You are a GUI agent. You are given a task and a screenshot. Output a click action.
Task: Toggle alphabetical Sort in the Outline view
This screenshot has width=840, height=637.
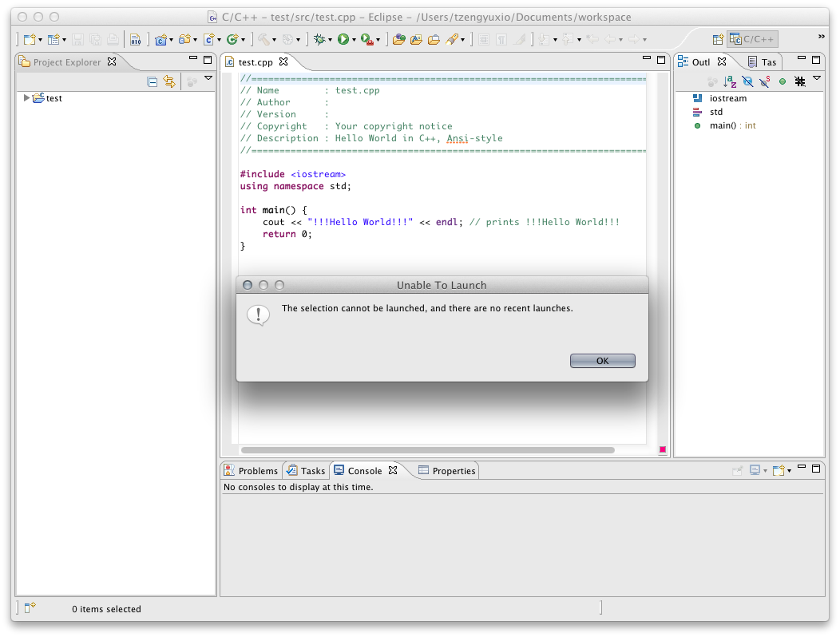(x=730, y=81)
